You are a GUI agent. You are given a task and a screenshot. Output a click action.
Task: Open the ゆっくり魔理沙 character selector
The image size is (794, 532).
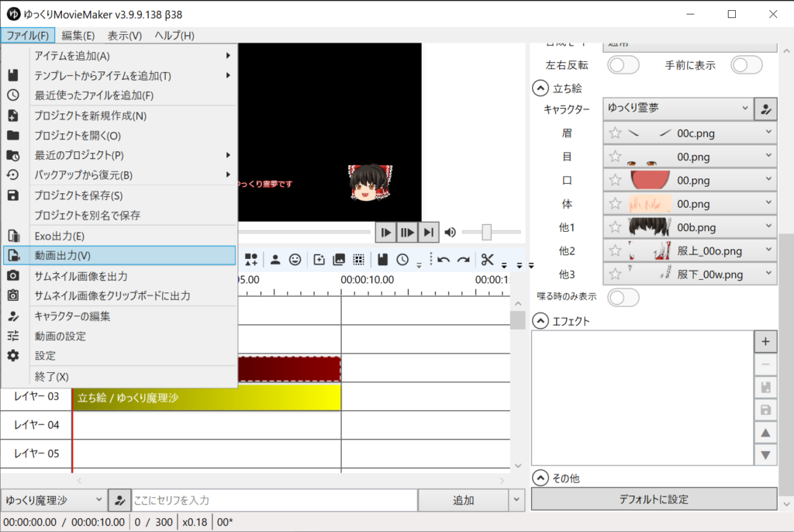coord(54,500)
